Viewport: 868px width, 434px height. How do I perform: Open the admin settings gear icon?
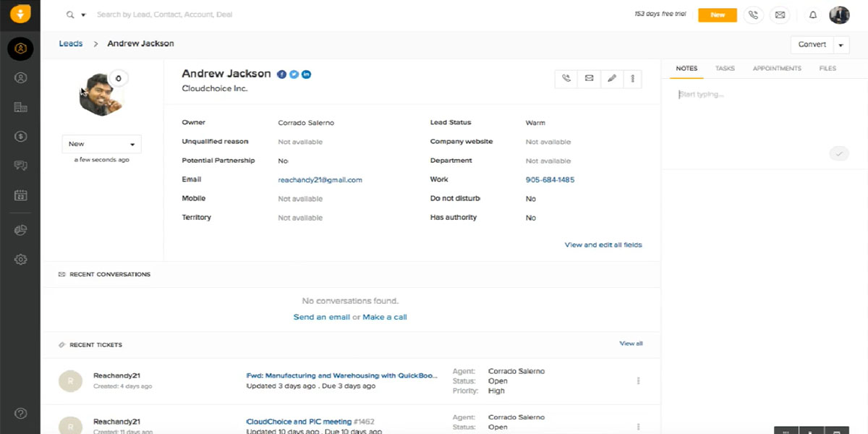pos(20,259)
